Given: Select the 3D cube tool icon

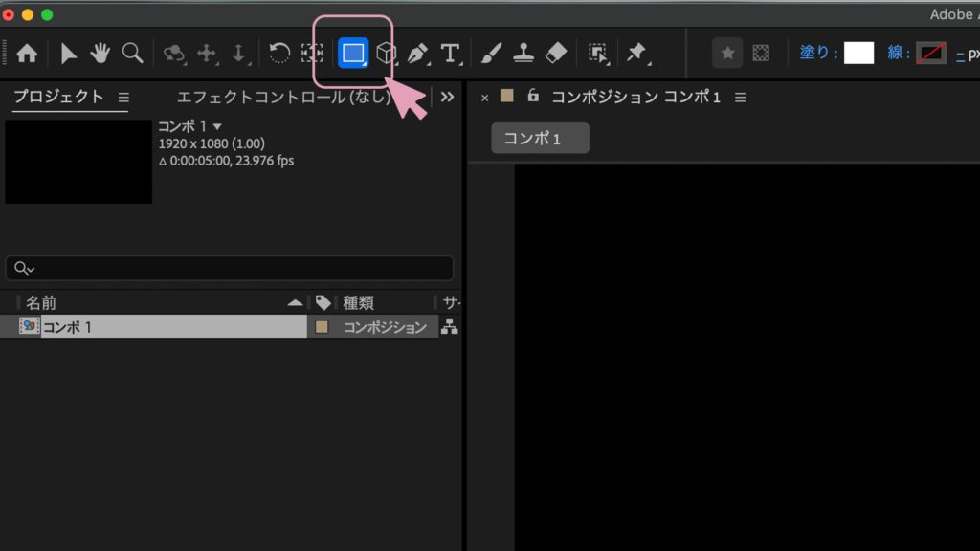Looking at the screenshot, I should point(387,54).
